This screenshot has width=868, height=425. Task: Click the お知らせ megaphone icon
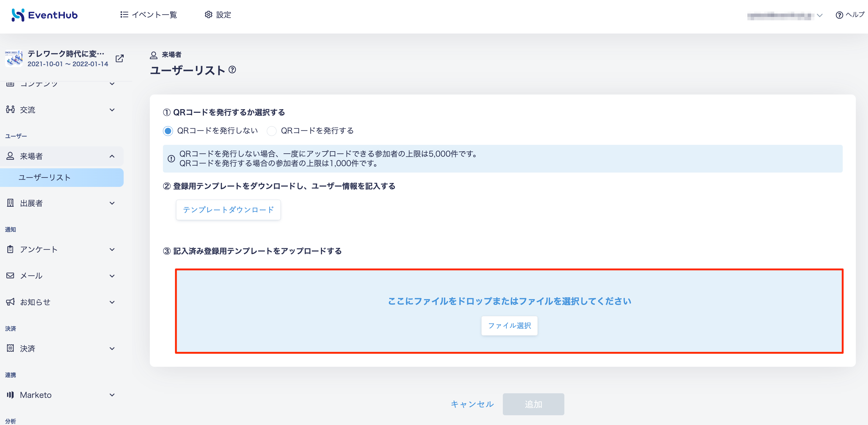point(10,302)
